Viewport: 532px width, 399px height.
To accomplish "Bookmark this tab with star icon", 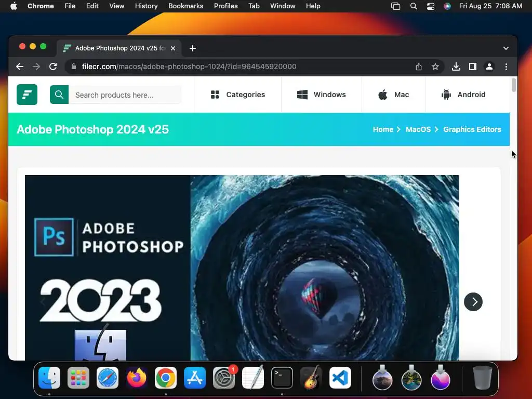I will [x=435, y=66].
